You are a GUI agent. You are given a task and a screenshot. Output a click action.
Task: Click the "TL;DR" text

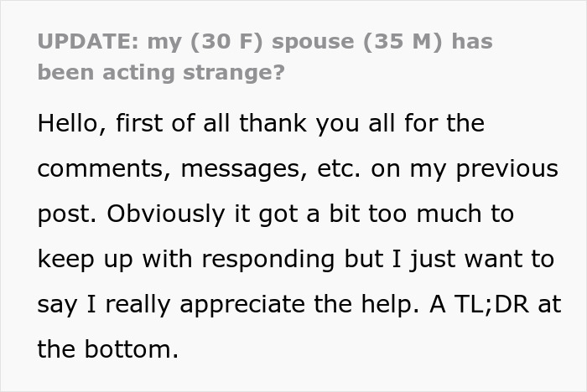[x=505, y=304]
